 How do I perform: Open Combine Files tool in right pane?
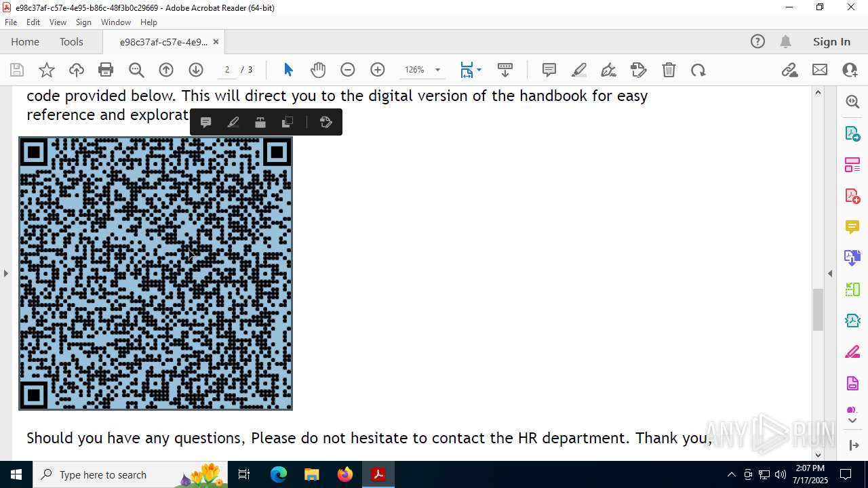click(x=852, y=258)
